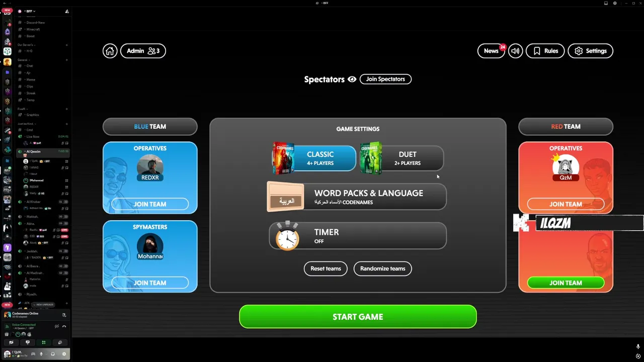Randomize teams
This screenshot has height=362, width=644.
[x=383, y=268]
